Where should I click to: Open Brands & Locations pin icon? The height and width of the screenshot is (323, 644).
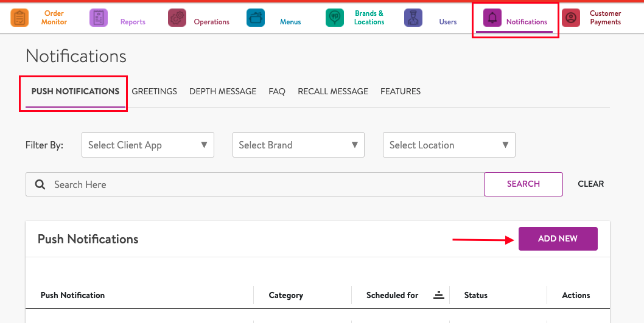coord(334,18)
